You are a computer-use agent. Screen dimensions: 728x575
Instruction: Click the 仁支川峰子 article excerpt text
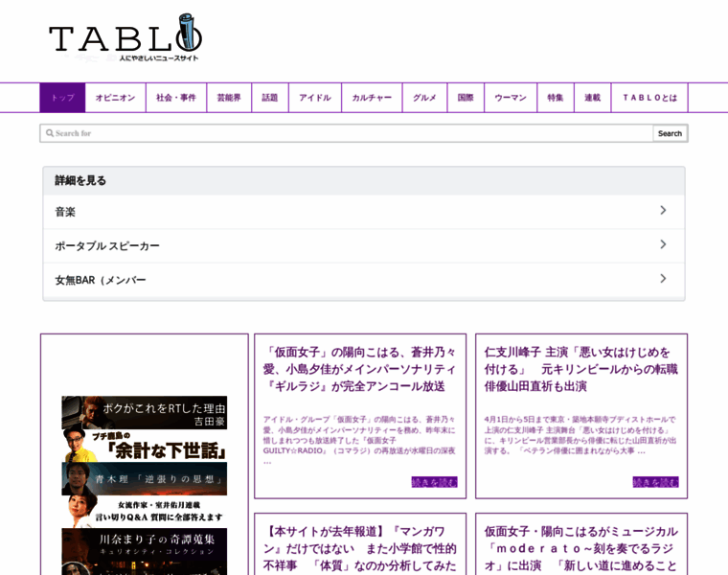click(580, 435)
